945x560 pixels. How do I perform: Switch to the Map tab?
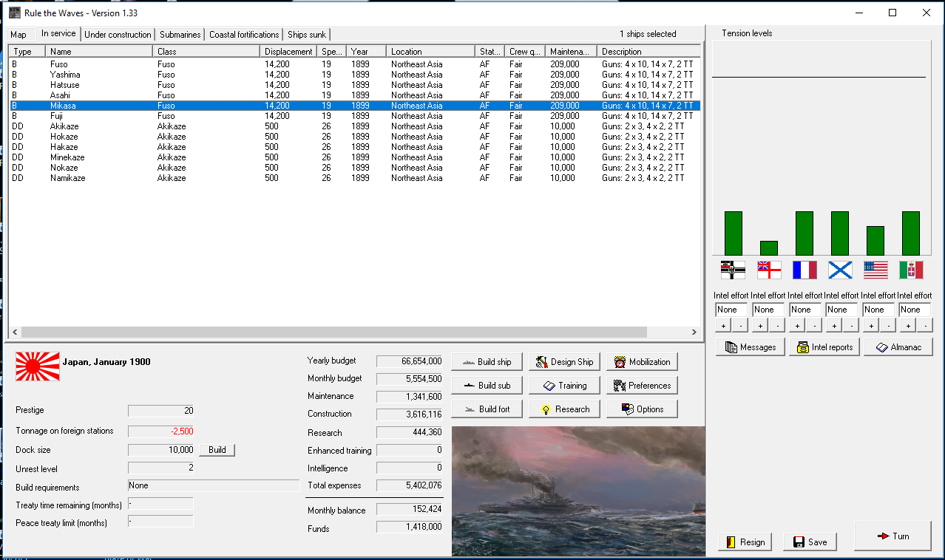pos(18,35)
